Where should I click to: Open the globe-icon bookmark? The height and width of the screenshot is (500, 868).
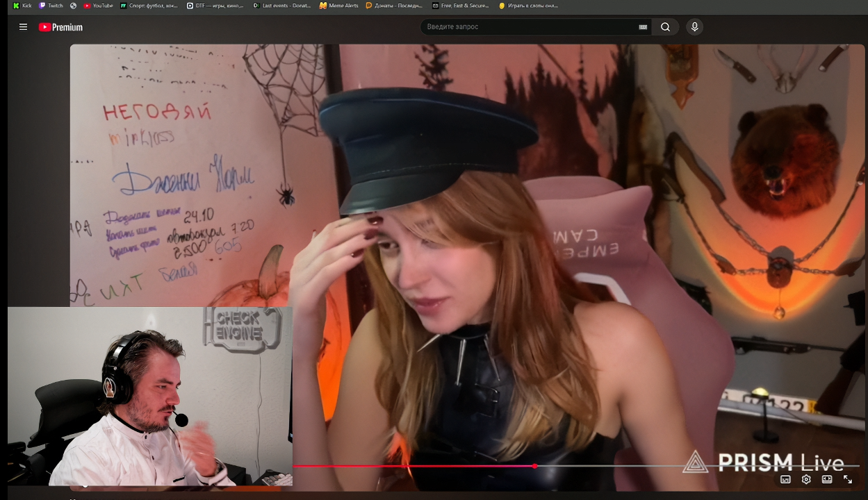click(x=73, y=6)
